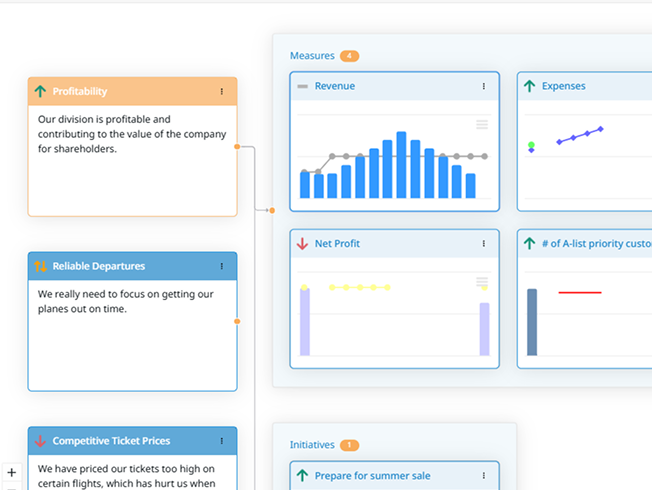Click the dark blue bar in A-list chart
The width and height of the screenshot is (652, 490).
(x=532, y=322)
